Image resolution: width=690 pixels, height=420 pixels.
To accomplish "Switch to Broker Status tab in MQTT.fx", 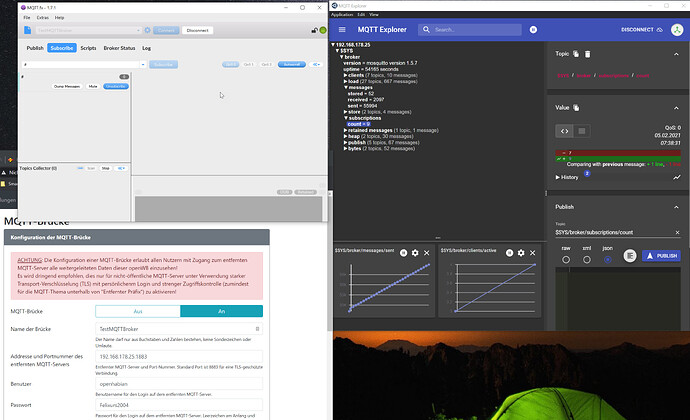I will tap(119, 48).
